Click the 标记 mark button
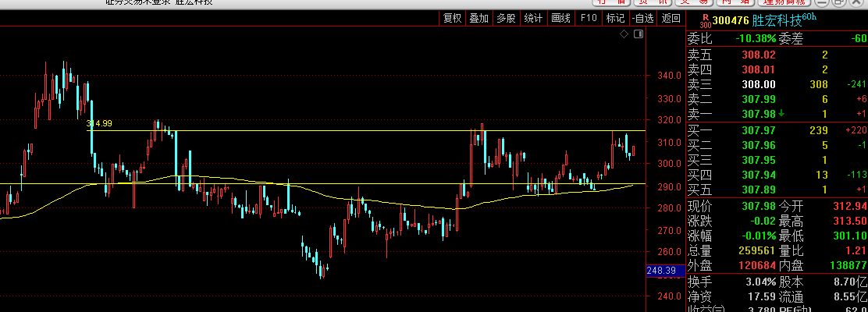The height and width of the screenshot is (312, 868). coord(615,18)
